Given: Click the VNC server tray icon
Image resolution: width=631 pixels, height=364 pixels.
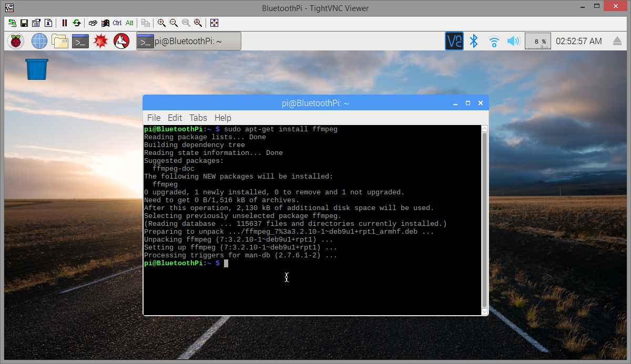Looking at the screenshot, I should point(454,41).
